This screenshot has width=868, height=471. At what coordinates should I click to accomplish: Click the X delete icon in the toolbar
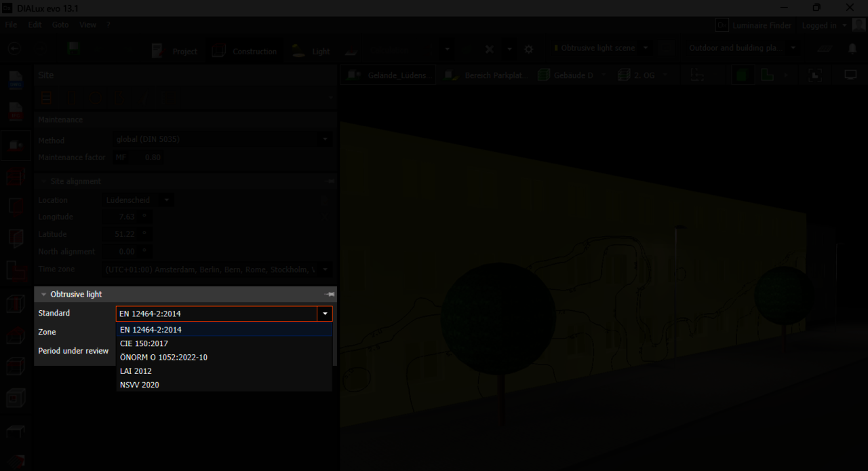click(x=490, y=50)
